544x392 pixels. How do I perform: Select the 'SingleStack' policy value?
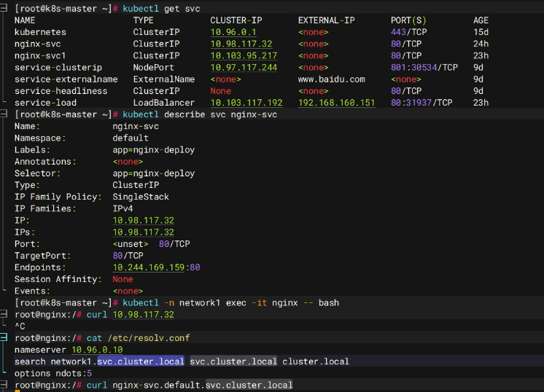tap(141, 197)
